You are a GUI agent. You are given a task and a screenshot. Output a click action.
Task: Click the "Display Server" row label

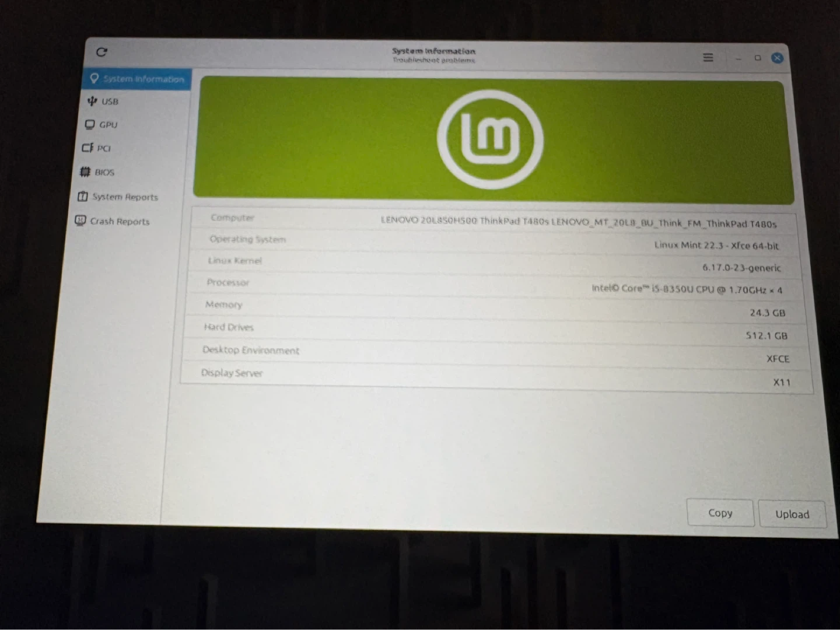[x=232, y=373]
